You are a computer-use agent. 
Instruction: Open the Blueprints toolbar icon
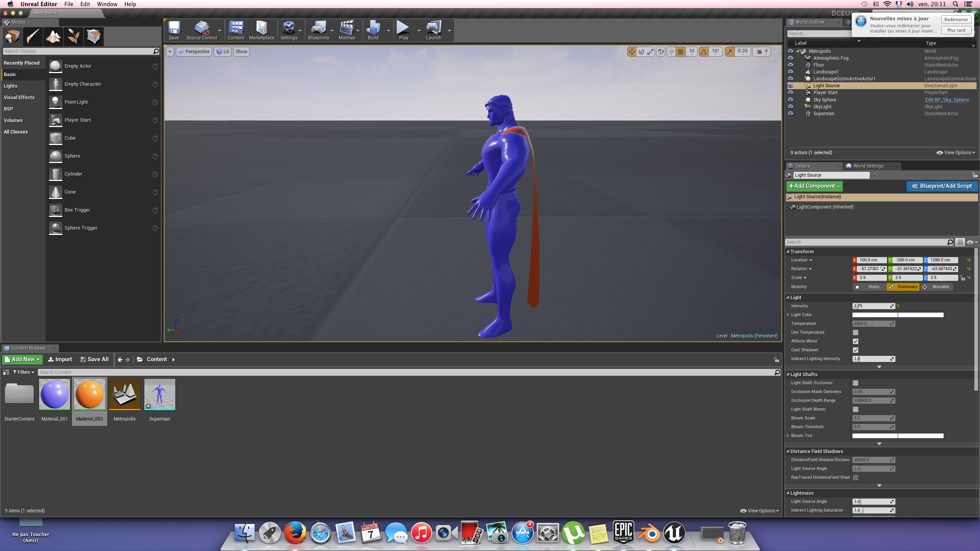click(x=318, y=30)
